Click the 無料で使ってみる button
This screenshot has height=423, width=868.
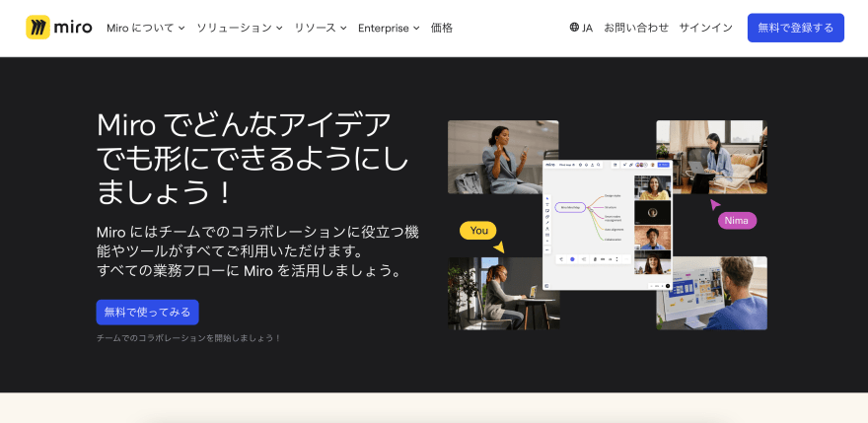click(147, 312)
